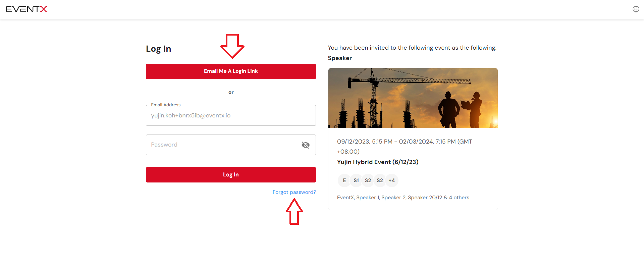644x266 pixels.
Task: Focus the Password input field
Action: coord(231,145)
